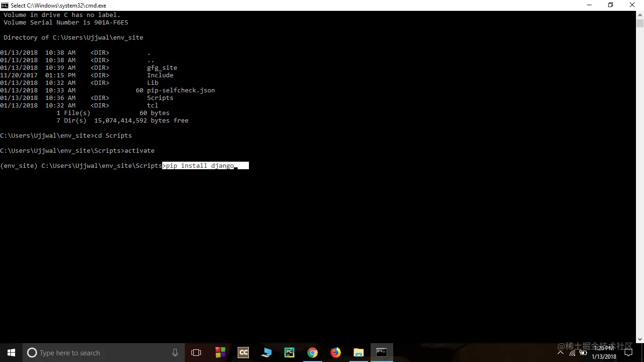Click the 'pip-selfcheck.json' file name
Image resolution: width=644 pixels, height=362 pixels.
point(181,90)
